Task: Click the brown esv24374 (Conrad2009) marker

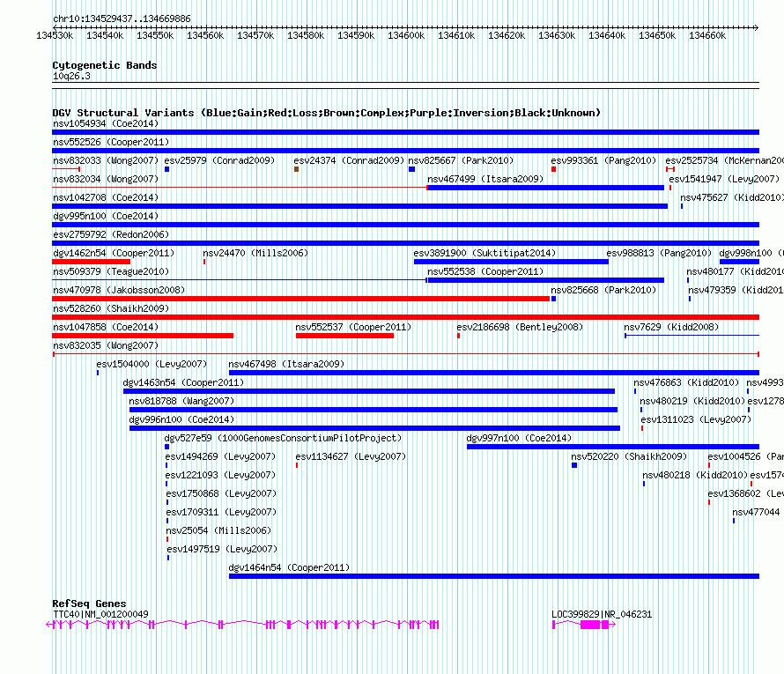Action: point(297,169)
